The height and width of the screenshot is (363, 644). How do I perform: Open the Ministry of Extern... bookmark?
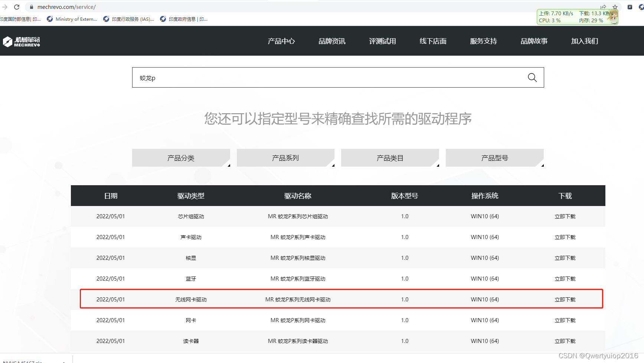coord(72,19)
